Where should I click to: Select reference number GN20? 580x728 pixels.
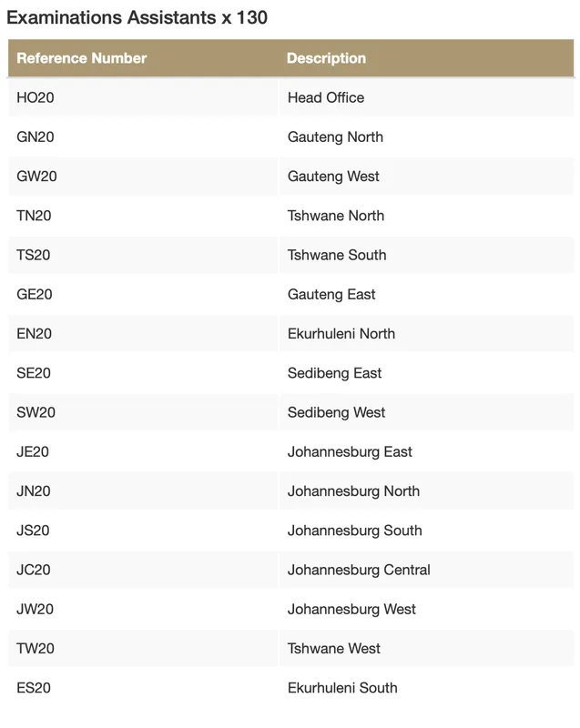coord(36,136)
